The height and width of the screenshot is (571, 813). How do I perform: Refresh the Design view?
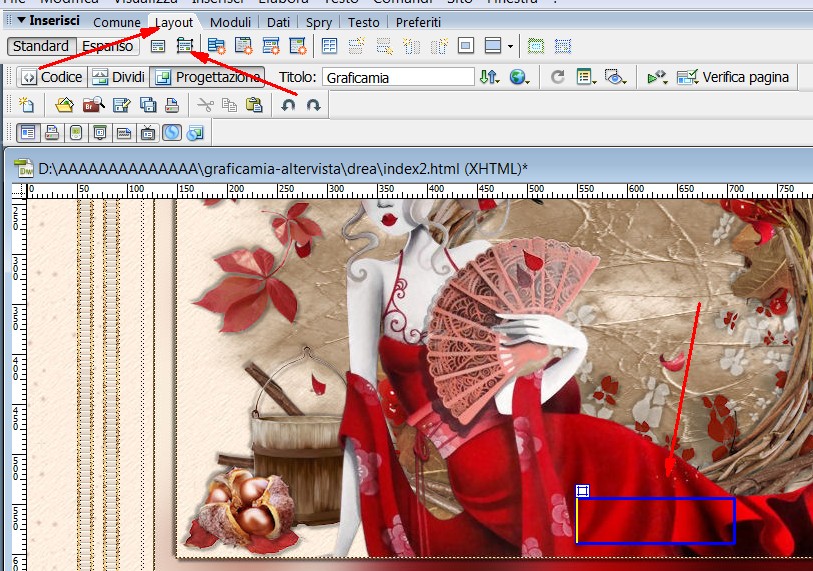(558, 77)
